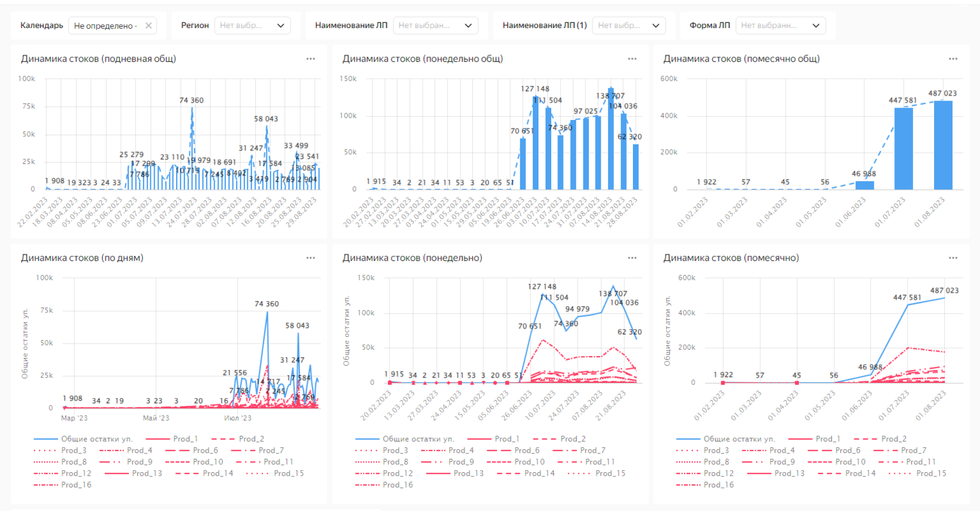Screen dimensions: 980x511
Task: Open the three-dot menu for 'Динамика стоков (по дням)'
Action: tap(310, 258)
